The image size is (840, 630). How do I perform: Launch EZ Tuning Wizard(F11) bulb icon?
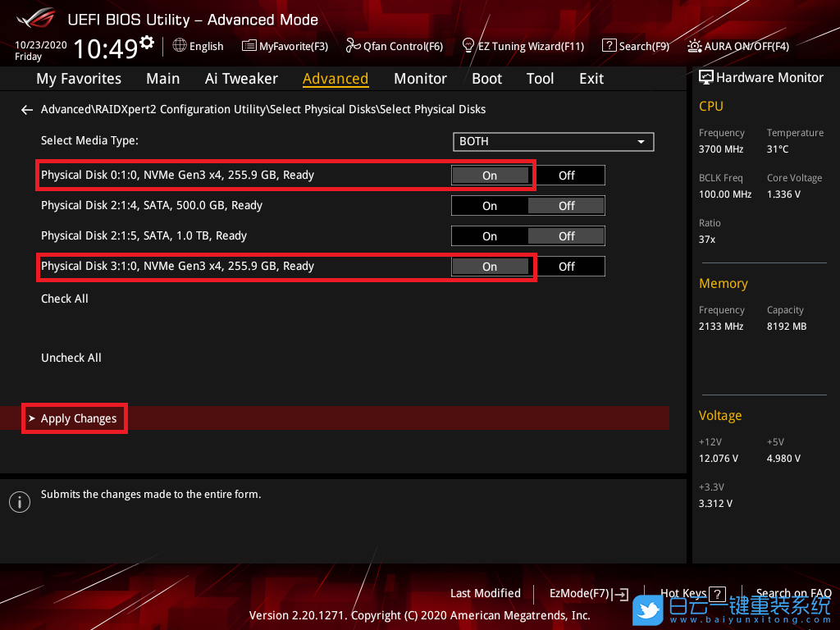pyautogui.click(x=468, y=45)
